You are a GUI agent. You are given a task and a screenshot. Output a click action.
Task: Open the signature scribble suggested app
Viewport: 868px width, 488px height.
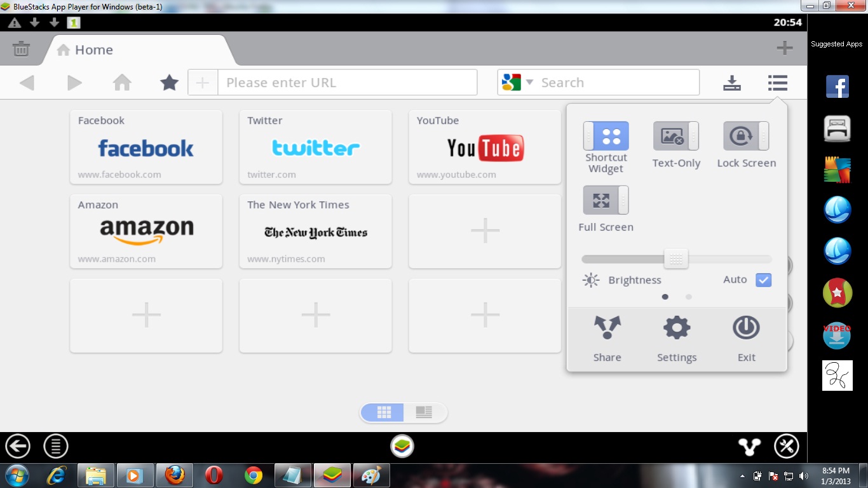[837, 376]
